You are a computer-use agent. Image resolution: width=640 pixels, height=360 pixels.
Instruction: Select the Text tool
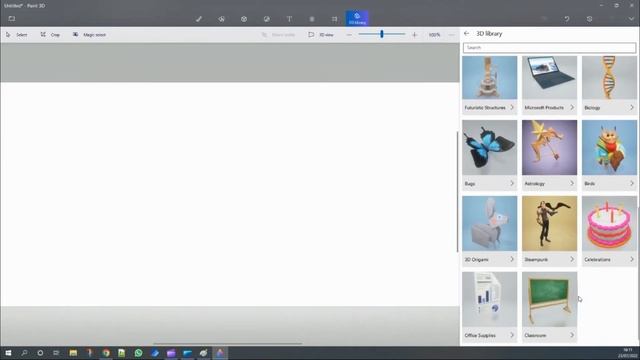(289, 19)
